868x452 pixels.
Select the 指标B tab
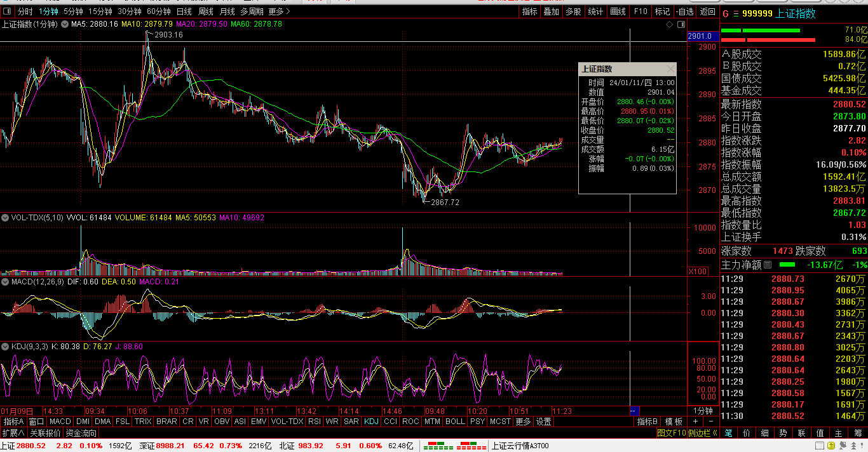(648, 422)
